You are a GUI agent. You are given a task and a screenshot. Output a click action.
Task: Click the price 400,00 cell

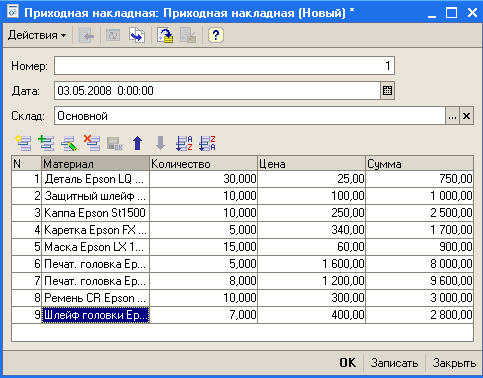pos(311,315)
